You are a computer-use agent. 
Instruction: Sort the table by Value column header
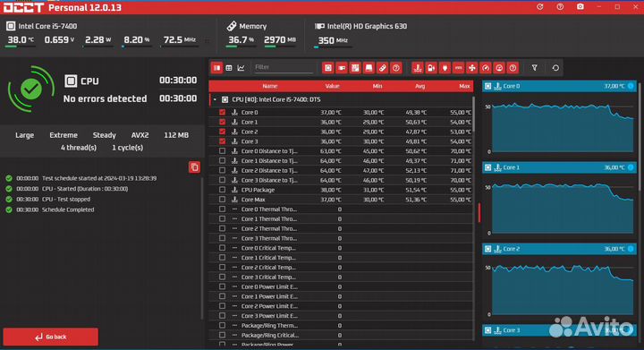tap(332, 86)
